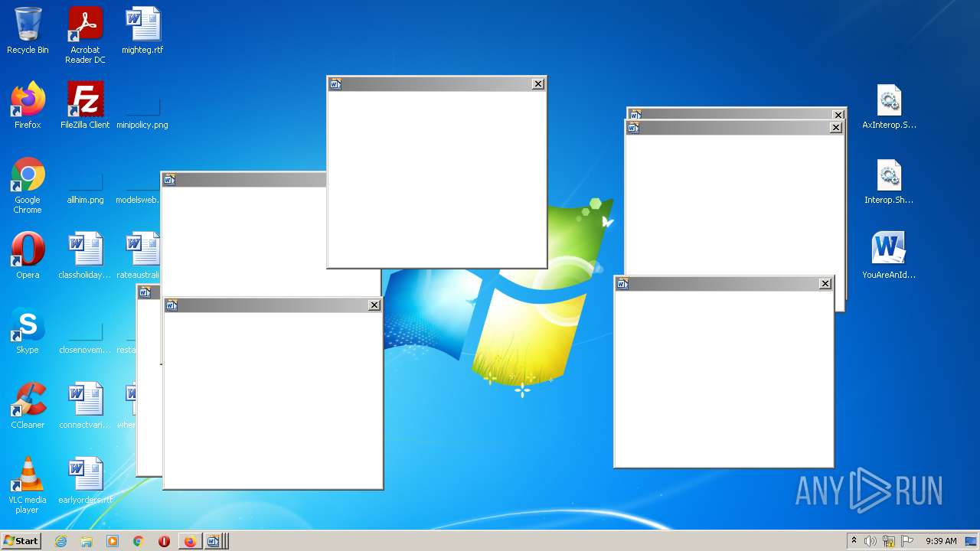
Task: Open Windows Media Player taskbar icon
Action: 113,541
